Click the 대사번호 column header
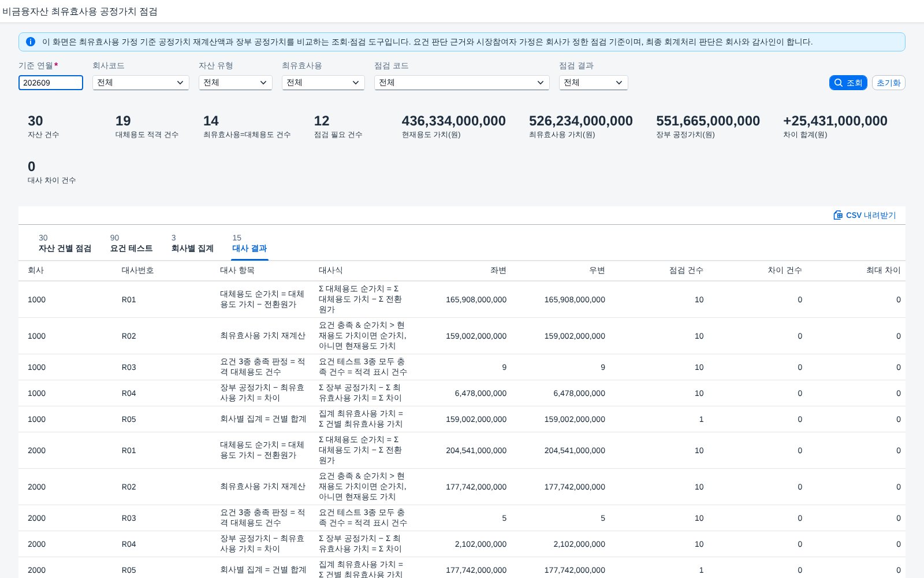Screen dimensions: 924x578 coord(137,270)
